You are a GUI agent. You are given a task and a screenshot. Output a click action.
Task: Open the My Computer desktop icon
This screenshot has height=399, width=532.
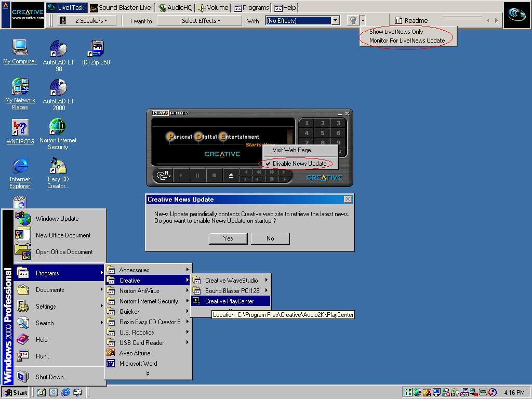tap(20, 51)
